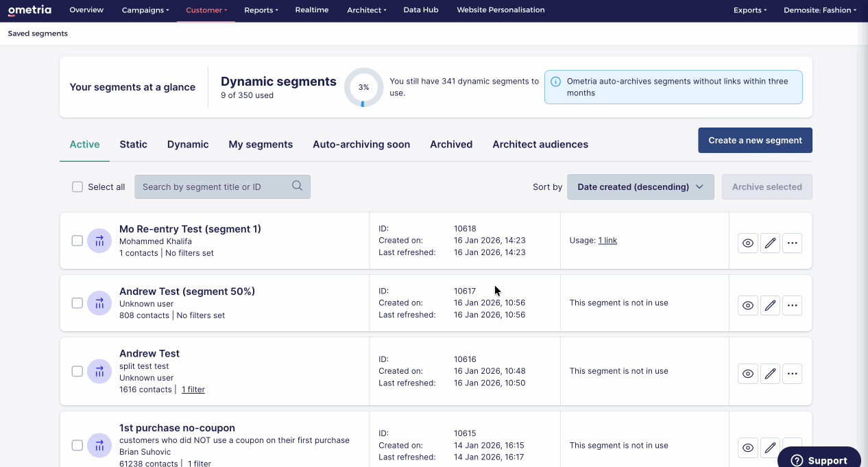
Task: Open Data Hub in the top navigation
Action: tap(421, 10)
